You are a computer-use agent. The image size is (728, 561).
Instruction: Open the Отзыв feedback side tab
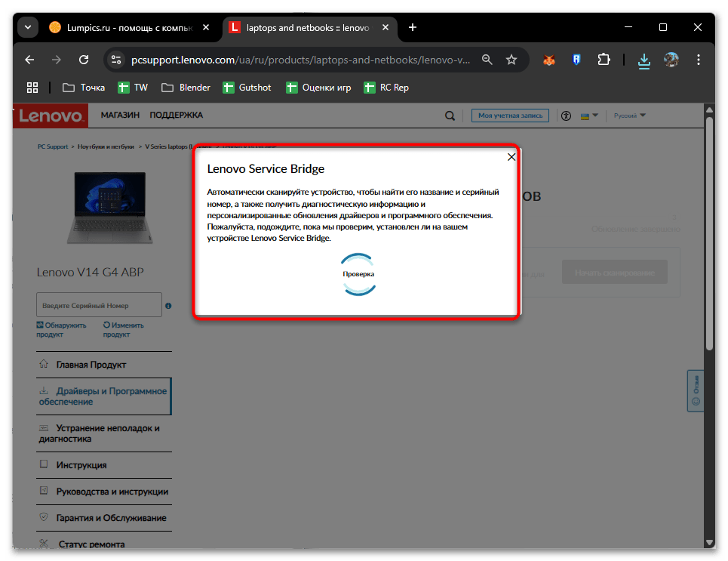pyautogui.click(x=695, y=391)
